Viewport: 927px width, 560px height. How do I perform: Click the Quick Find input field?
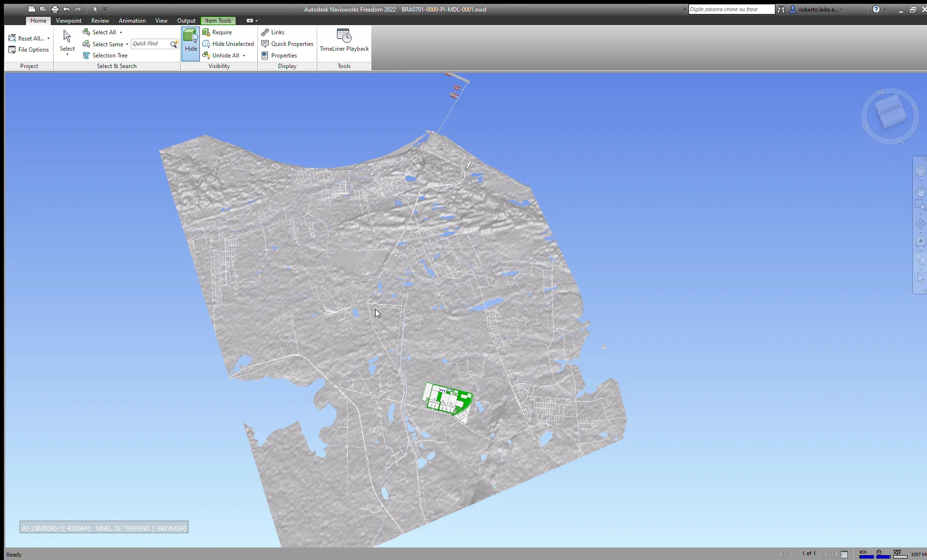(x=150, y=44)
